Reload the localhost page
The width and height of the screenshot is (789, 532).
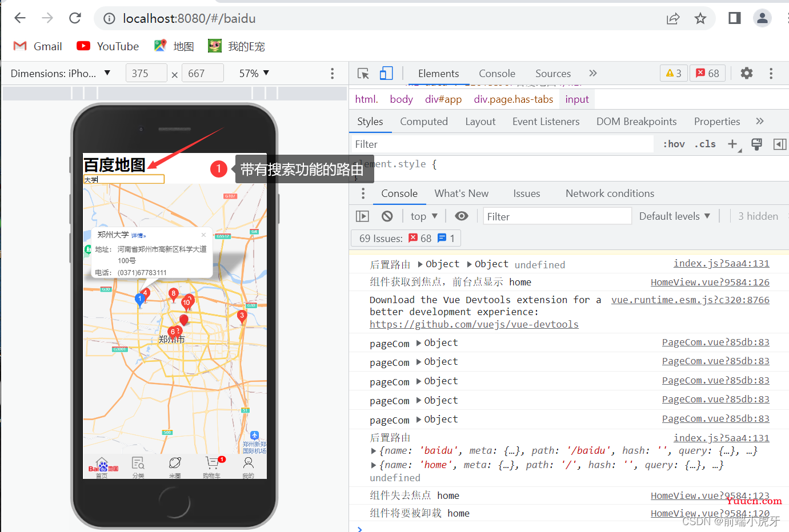point(75,18)
